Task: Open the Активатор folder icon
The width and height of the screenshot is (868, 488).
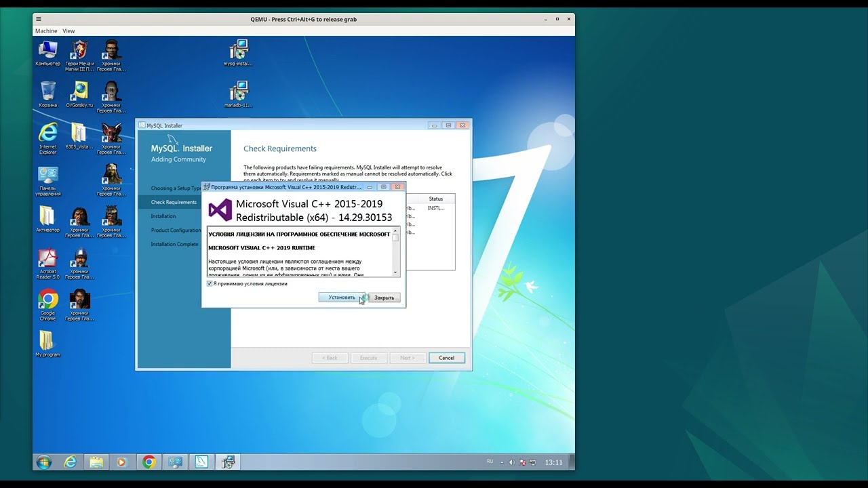Action: point(47,220)
